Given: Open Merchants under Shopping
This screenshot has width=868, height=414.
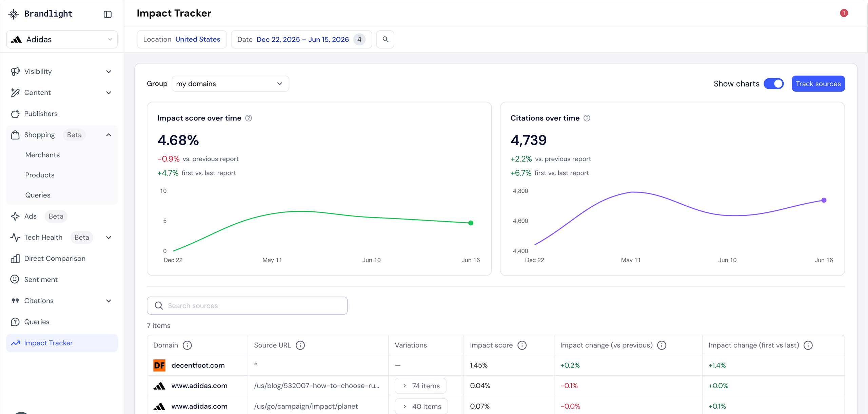Looking at the screenshot, I should [x=42, y=155].
